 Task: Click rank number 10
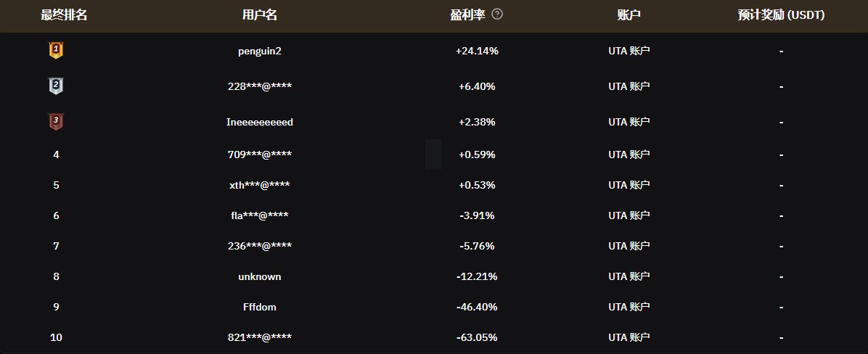tap(56, 337)
